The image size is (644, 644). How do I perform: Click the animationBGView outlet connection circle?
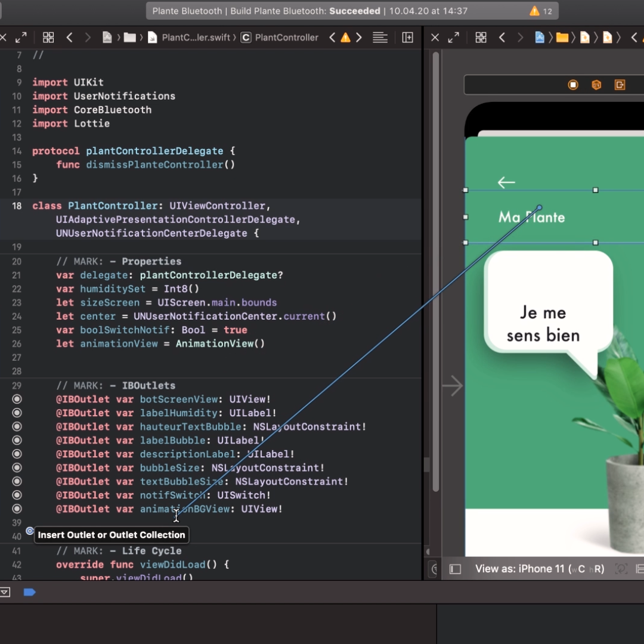tap(17, 509)
